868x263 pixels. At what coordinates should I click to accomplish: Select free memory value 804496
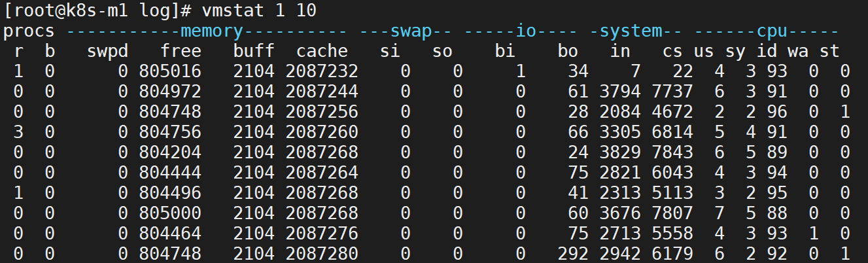point(170,193)
